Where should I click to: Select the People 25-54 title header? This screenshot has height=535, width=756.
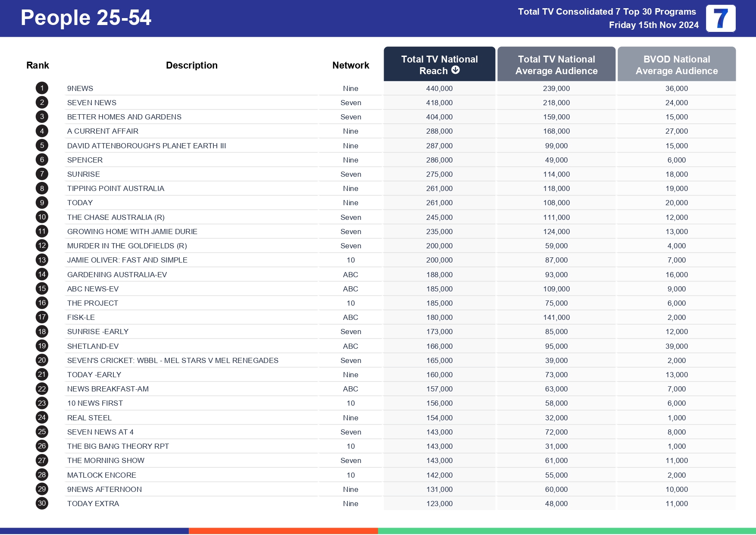click(x=86, y=18)
